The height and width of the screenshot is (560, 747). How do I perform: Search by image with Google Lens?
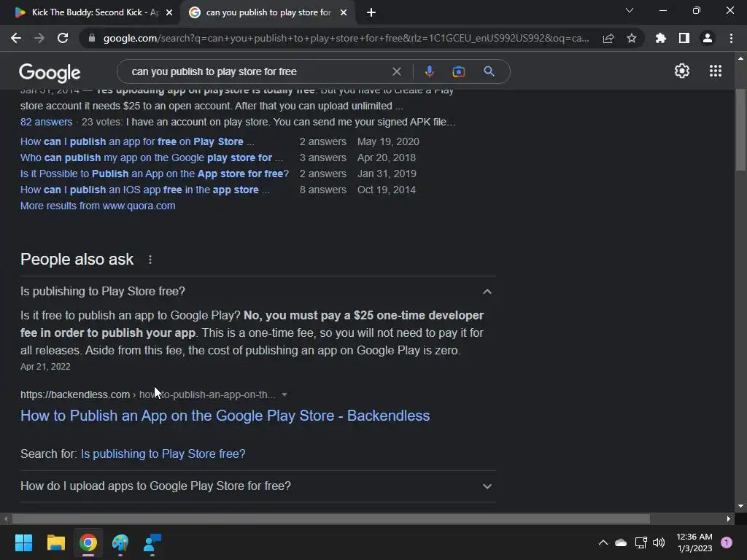[459, 71]
